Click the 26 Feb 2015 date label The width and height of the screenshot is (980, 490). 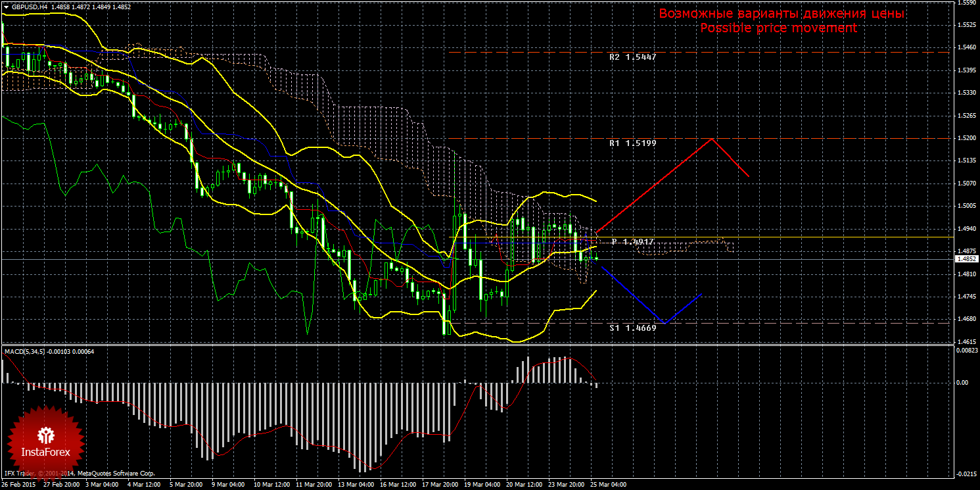click(x=20, y=485)
